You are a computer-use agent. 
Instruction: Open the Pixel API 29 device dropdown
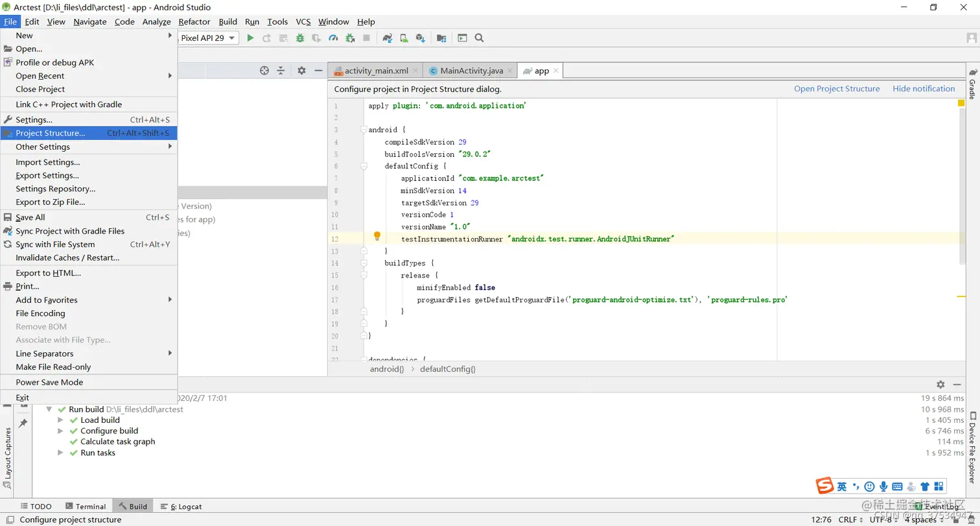click(207, 38)
